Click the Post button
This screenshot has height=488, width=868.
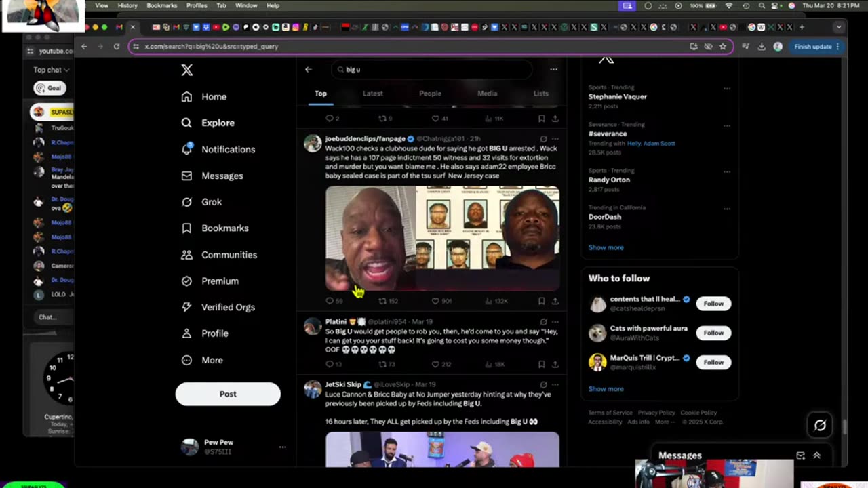pyautogui.click(x=228, y=394)
